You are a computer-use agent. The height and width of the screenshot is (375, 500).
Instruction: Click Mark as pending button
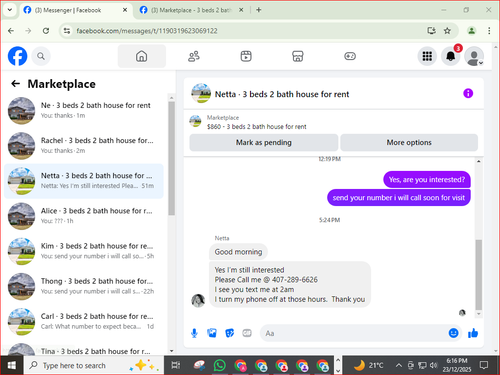[x=264, y=142]
